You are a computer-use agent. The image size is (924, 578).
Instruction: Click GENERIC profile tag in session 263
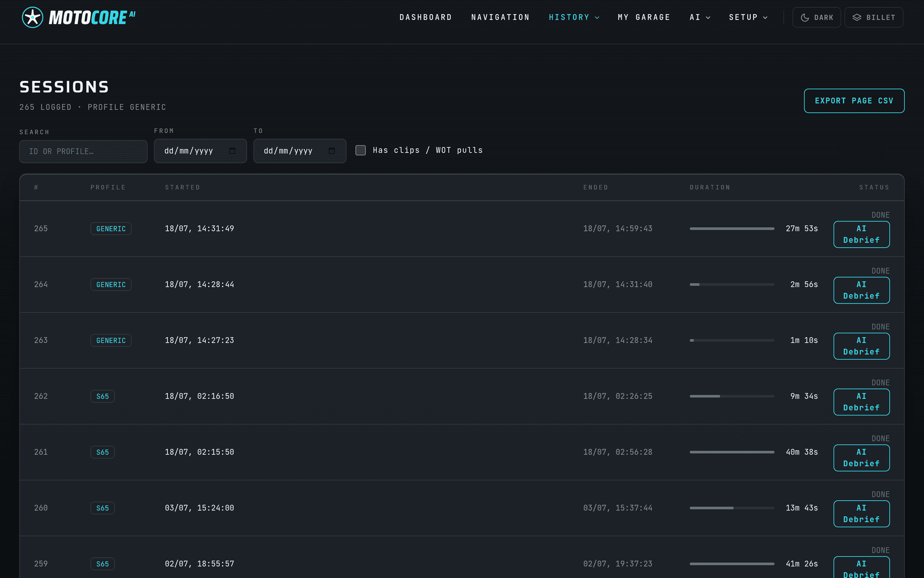tap(111, 340)
